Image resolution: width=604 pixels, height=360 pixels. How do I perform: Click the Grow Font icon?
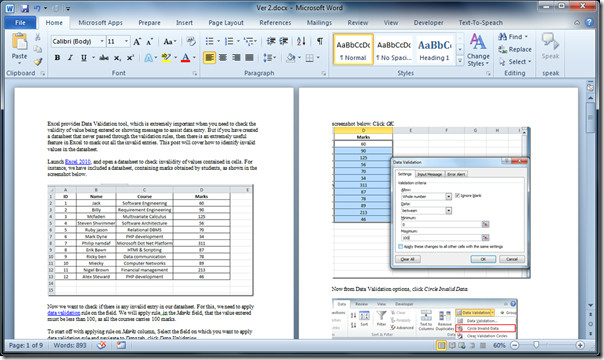point(137,42)
